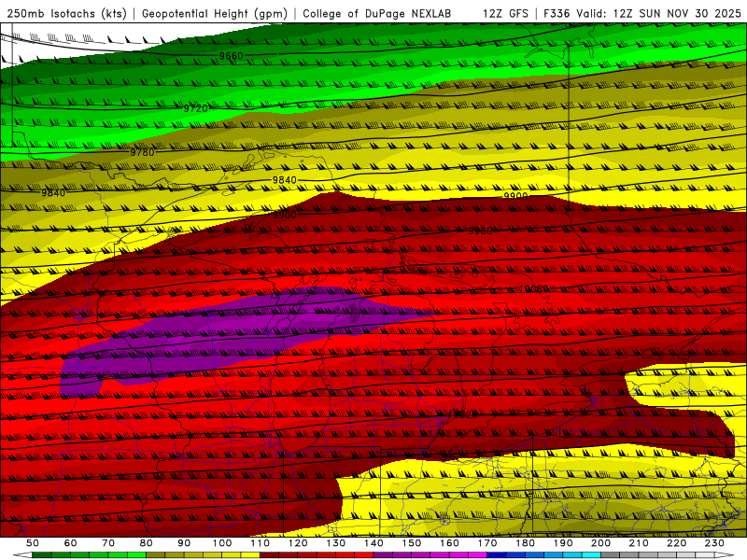This screenshot has width=747, height=560.
Task: Click the 9720 height contour label
Action: point(196,108)
